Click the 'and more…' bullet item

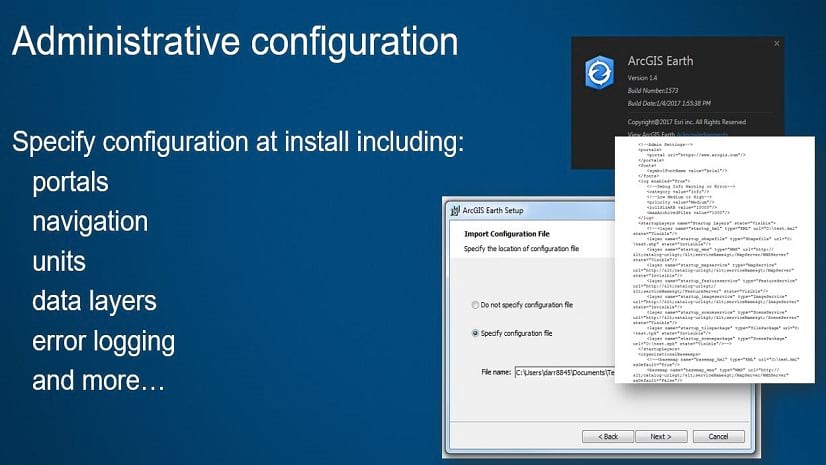click(x=99, y=381)
